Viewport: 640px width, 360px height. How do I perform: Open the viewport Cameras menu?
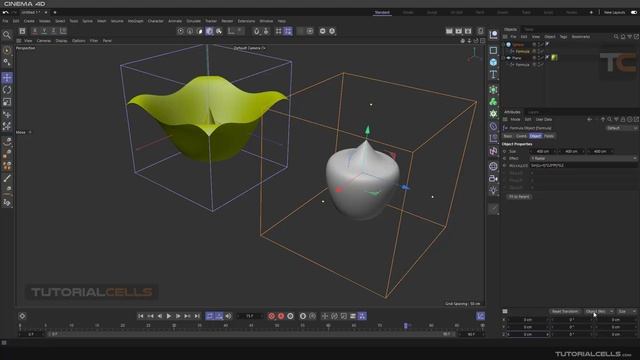click(x=44, y=41)
